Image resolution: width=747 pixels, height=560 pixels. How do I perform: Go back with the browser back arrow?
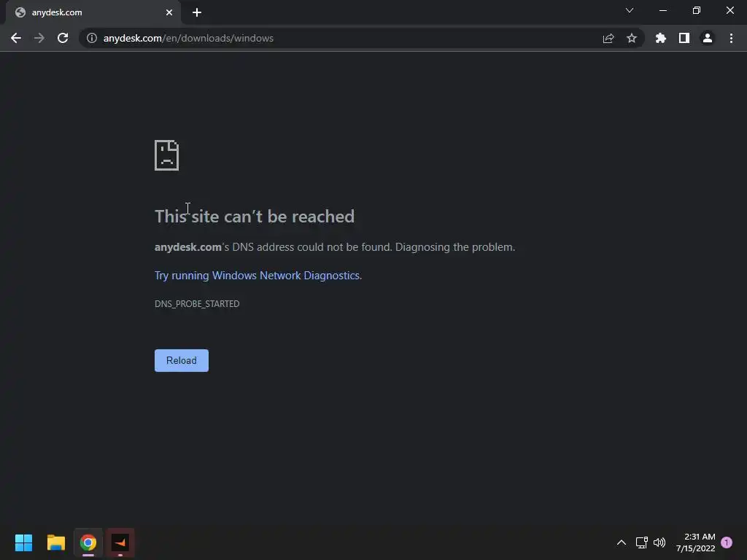coord(16,38)
